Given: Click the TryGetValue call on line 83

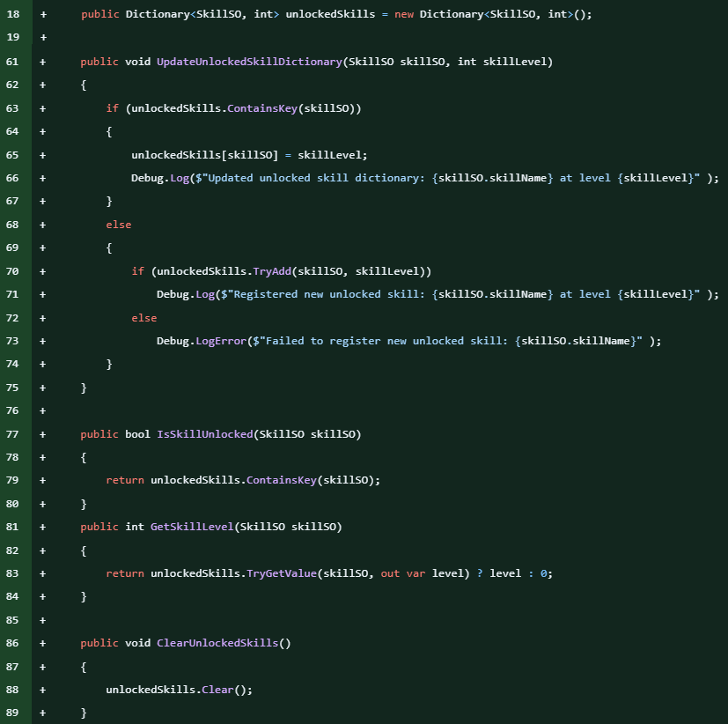Looking at the screenshot, I should click(282, 573).
